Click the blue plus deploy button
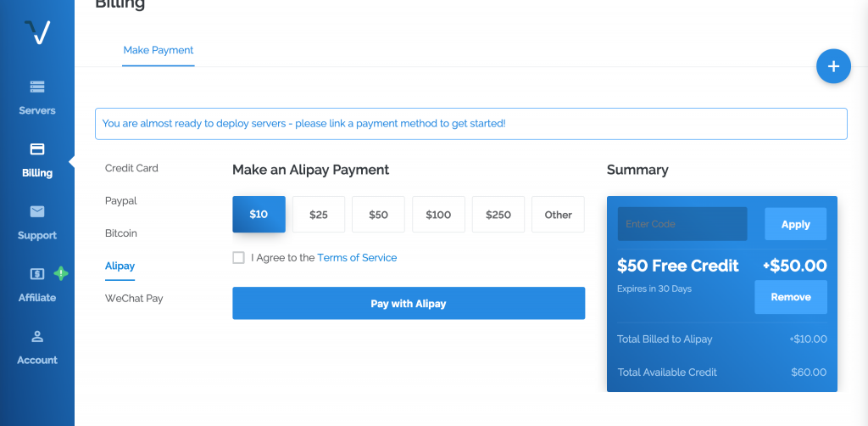The height and width of the screenshot is (426, 868). pos(833,66)
